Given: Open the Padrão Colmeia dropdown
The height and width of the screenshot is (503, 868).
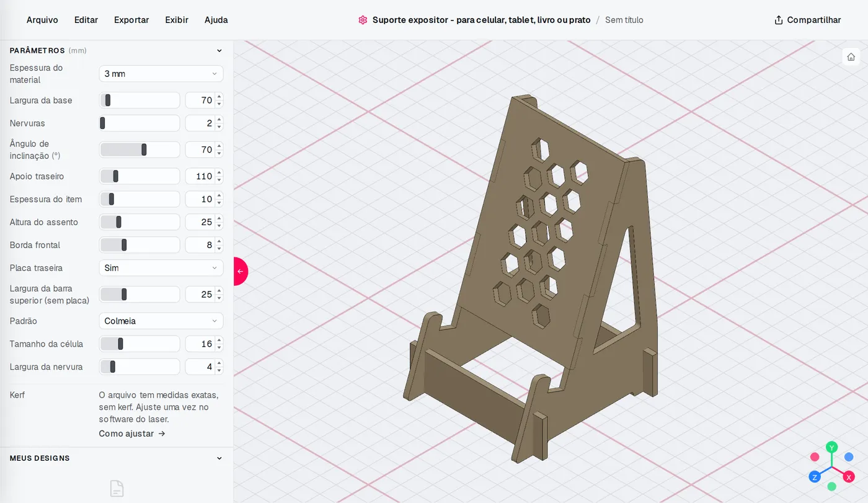Looking at the screenshot, I should (161, 321).
